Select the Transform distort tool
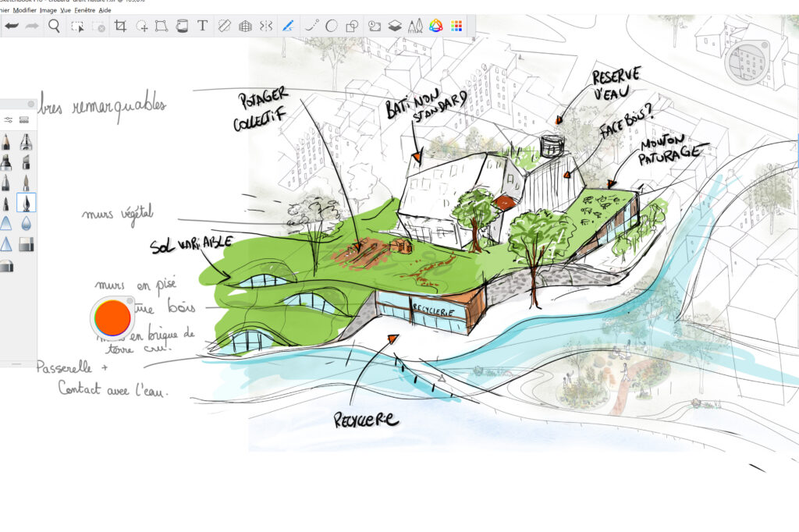Viewport: 799px width, 532px height. 162,26
